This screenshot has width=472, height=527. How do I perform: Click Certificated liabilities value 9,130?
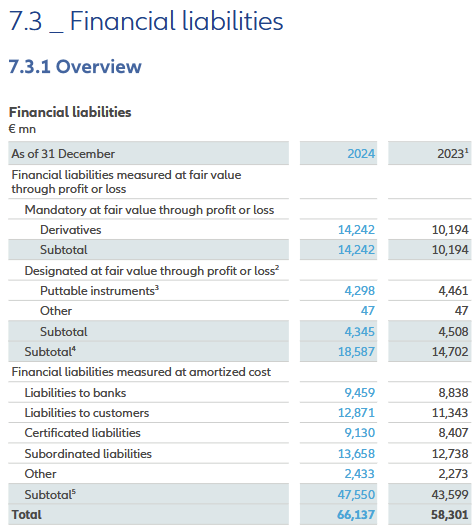coord(359,433)
